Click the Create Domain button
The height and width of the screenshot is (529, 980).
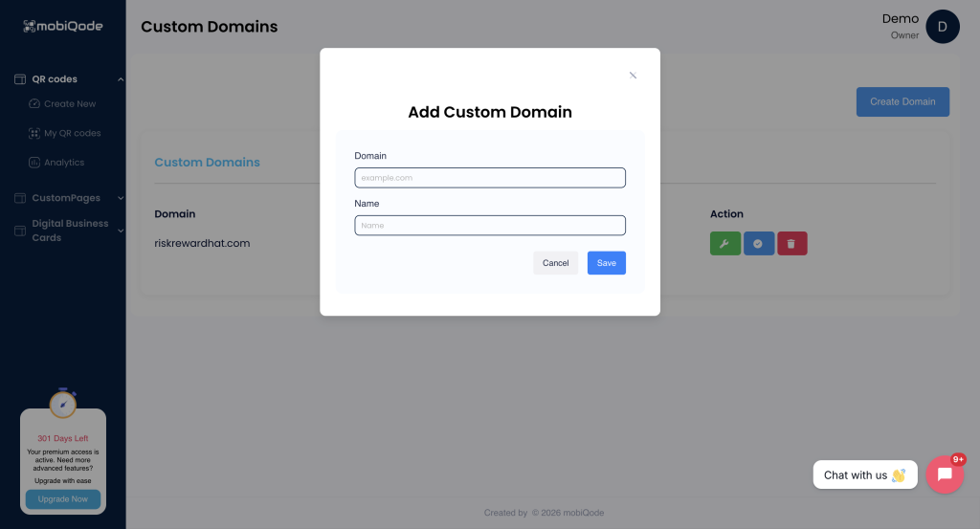(902, 101)
